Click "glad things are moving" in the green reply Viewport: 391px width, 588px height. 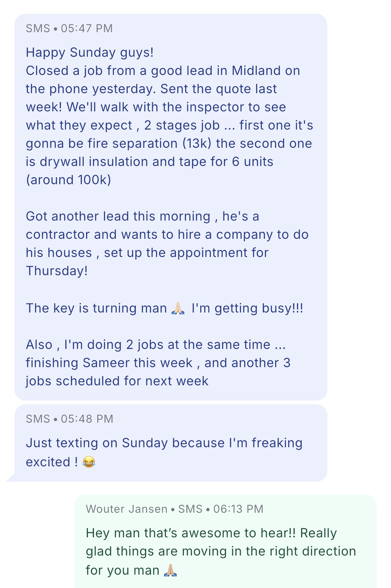point(156,551)
